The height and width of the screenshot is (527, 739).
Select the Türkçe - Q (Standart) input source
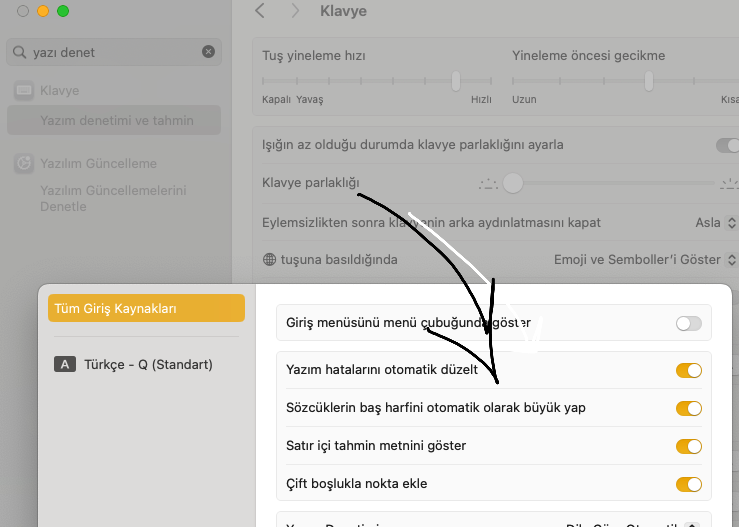coord(146,365)
